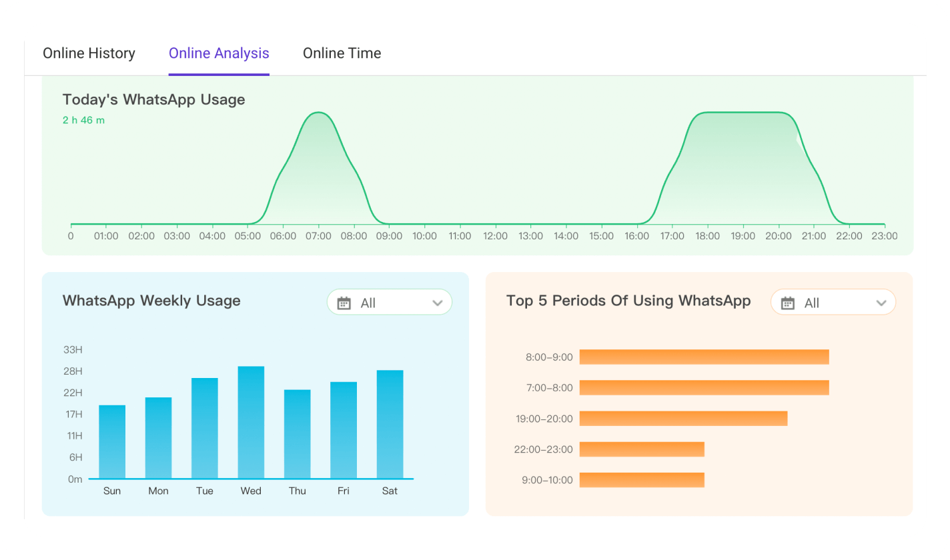Click the evening usage plateau near 19:00
This screenshot has width=950, height=560.
tap(743, 113)
